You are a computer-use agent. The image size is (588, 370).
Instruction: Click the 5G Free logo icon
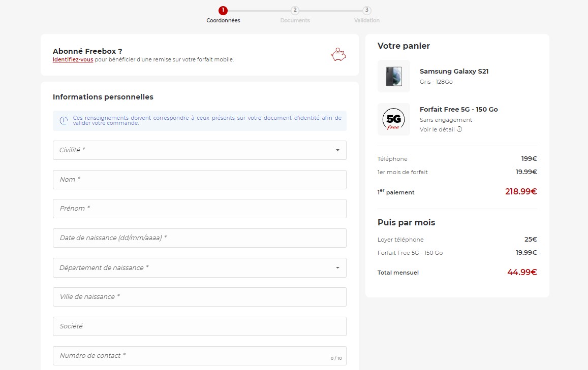coord(393,119)
